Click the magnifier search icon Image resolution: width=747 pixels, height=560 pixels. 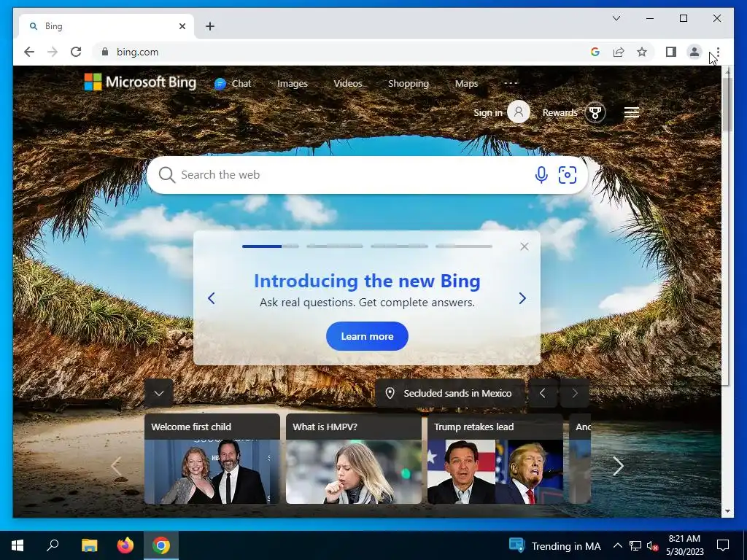point(167,175)
